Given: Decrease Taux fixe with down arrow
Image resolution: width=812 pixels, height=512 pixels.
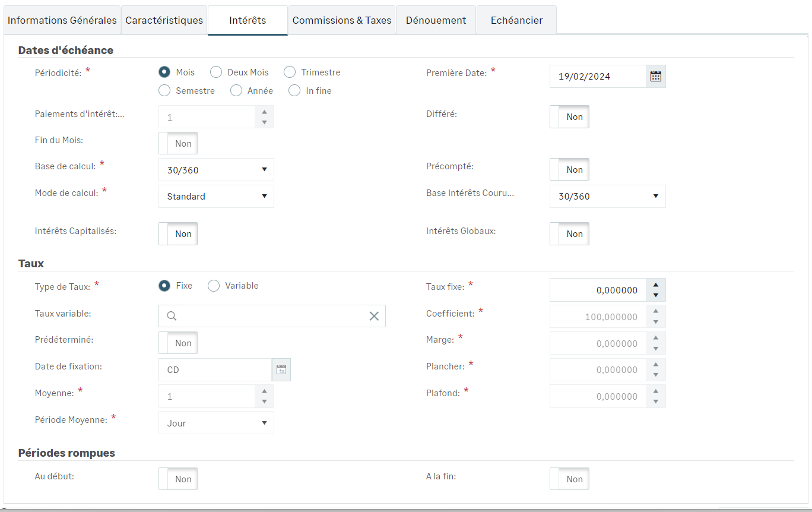Looking at the screenshot, I should point(655,295).
